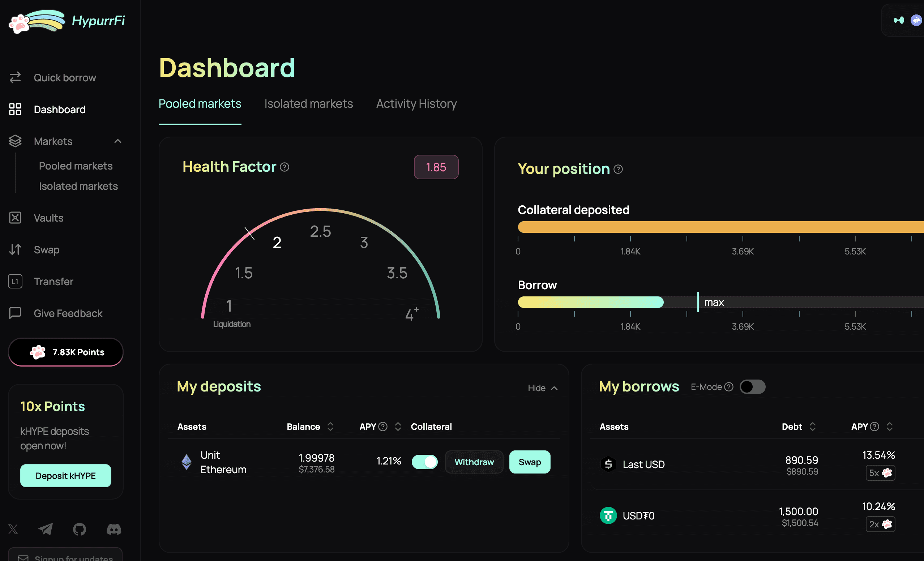Switch to Isolated markets tab
Image resolution: width=924 pixels, height=561 pixels.
click(309, 104)
